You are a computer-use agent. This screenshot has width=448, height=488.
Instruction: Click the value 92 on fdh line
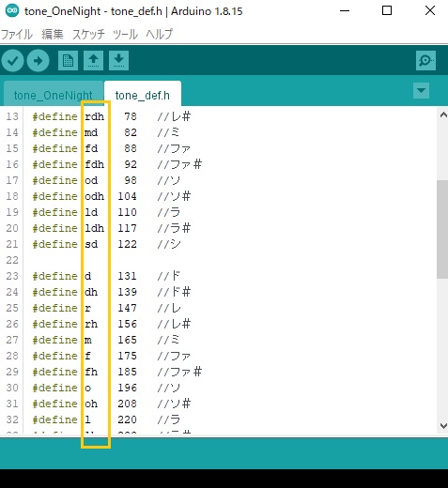131,164
